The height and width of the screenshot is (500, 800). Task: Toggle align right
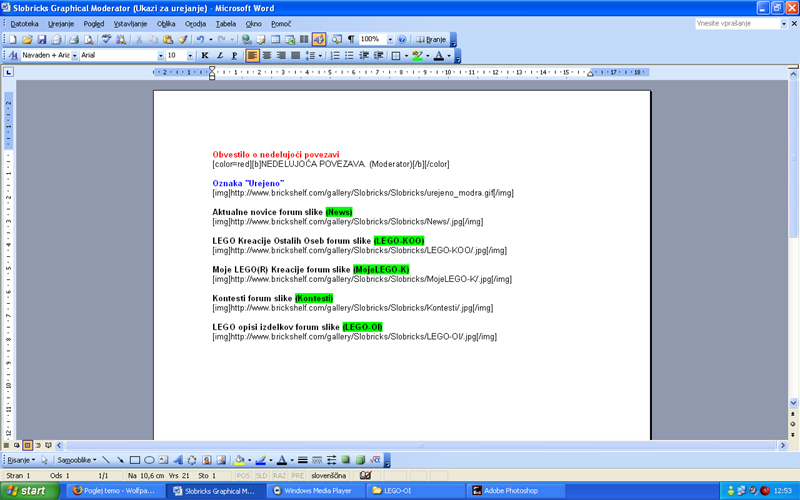[281, 55]
